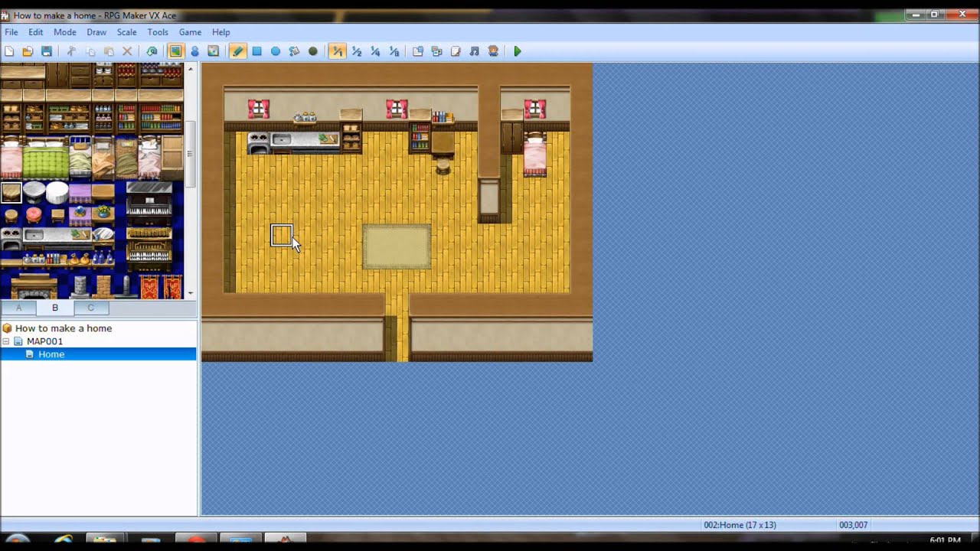Open the Help menu
Image resolution: width=980 pixels, height=551 pixels.
pos(221,32)
